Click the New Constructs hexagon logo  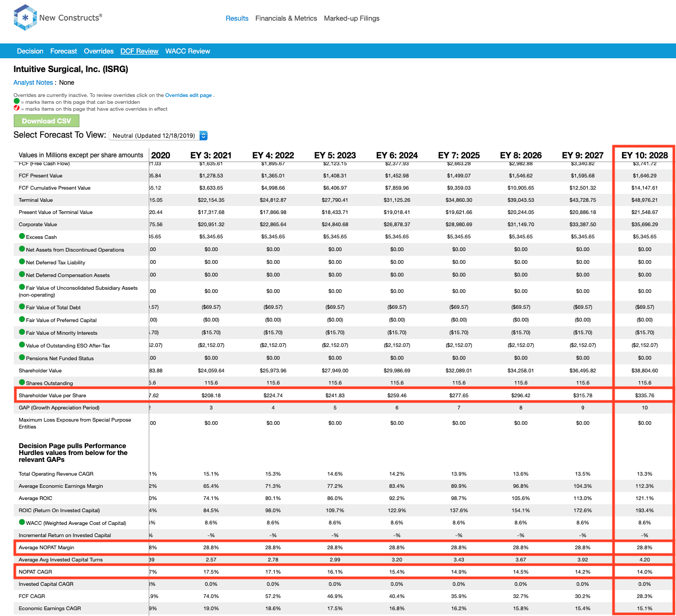coord(25,17)
